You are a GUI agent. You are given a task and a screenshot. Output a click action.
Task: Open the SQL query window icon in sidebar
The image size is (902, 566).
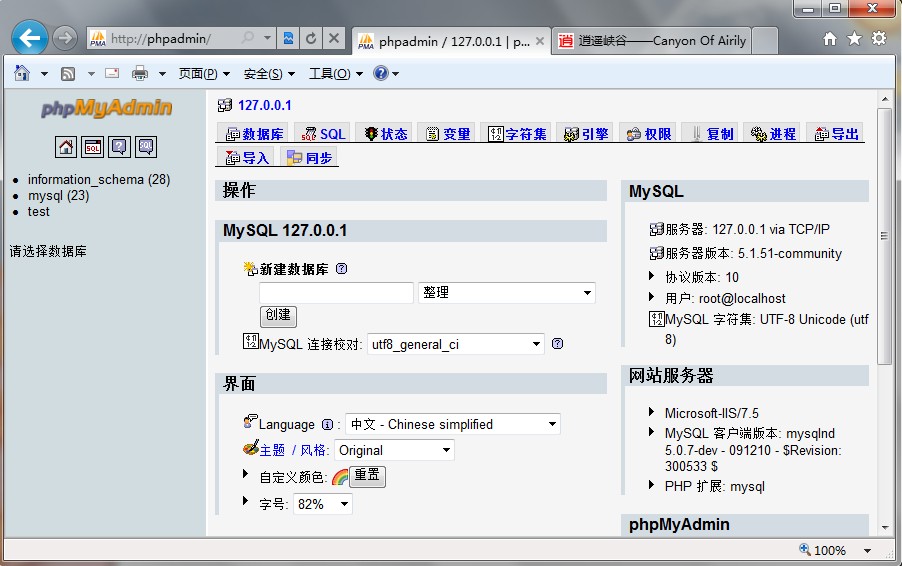point(93,147)
